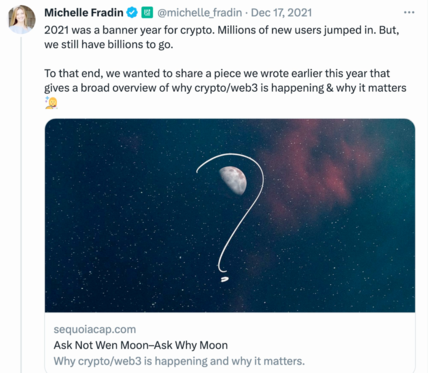Screen dimensions: 428x373
Task: Open the three-dot more options menu
Action: coord(409,12)
